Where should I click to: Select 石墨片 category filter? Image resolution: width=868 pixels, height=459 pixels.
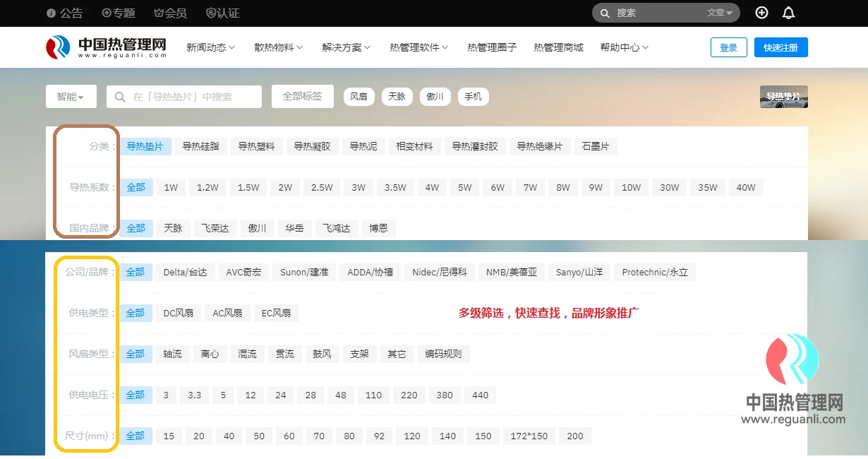596,146
